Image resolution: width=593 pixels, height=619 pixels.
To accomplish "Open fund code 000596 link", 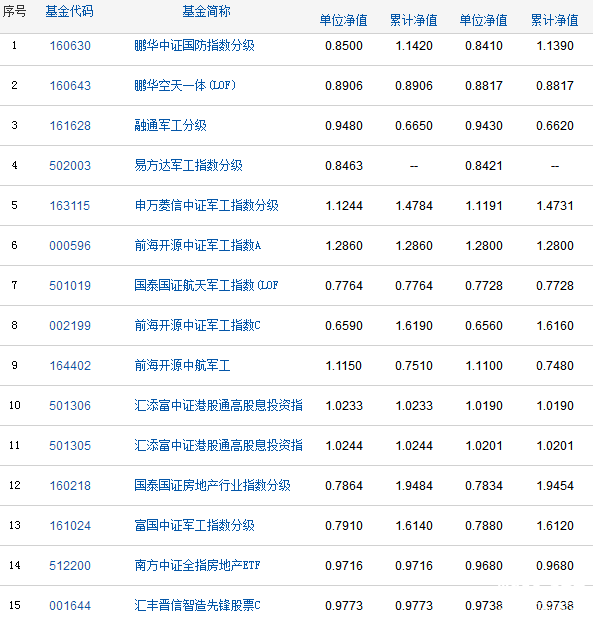I will coord(70,246).
